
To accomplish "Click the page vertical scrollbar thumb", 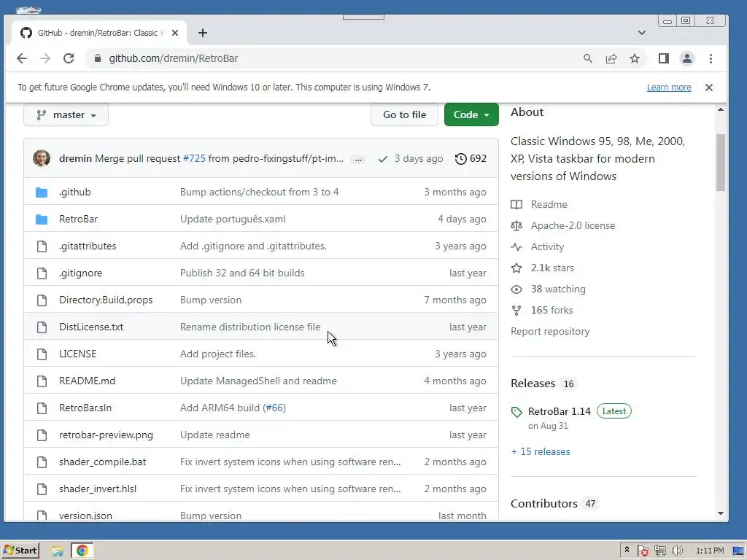I will 720,163.
